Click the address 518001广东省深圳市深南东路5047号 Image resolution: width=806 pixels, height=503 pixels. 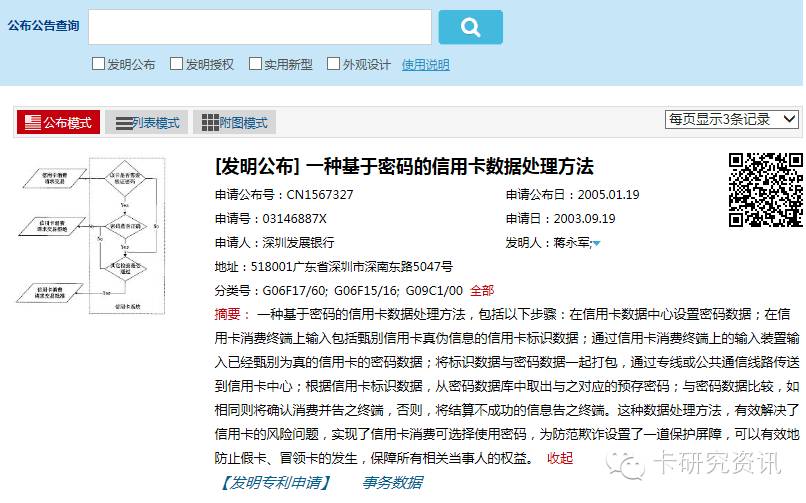pos(352,267)
